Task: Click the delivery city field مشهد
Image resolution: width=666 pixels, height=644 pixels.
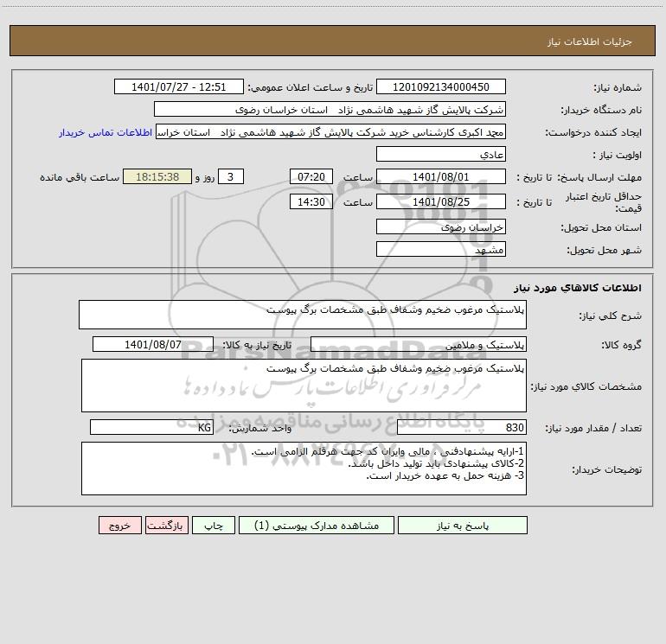Action: point(441,249)
